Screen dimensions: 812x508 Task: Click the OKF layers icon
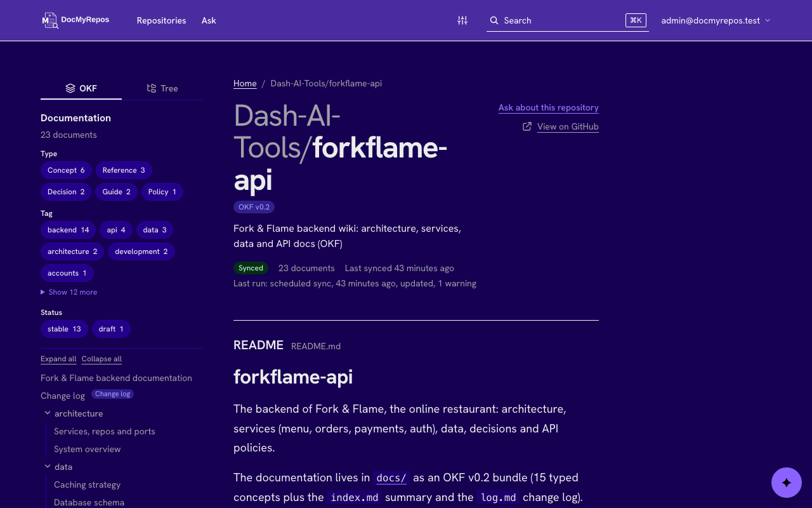tap(70, 88)
